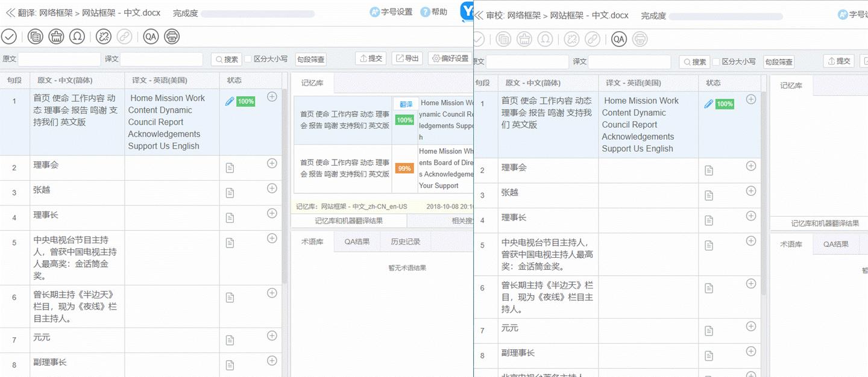
Task: Edit segment 1 translation via the pencil icon
Action: (x=230, y=101)
